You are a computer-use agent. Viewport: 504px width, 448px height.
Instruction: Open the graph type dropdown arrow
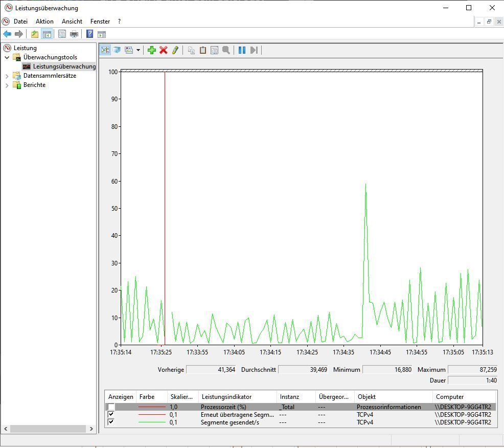click(138, 50)
